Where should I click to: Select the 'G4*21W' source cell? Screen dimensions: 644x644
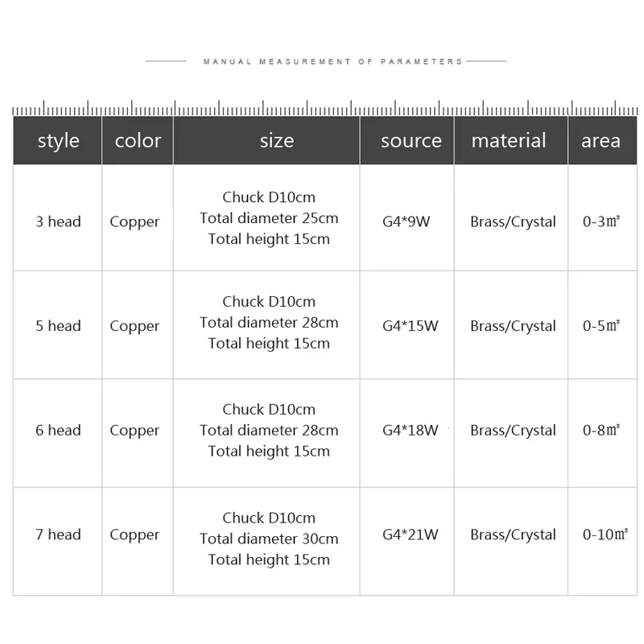[411, 535]
